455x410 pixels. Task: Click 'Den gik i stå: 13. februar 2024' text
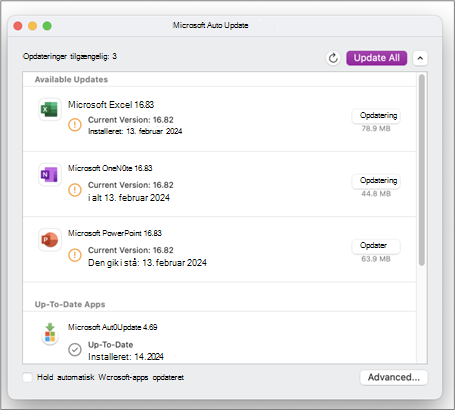click(147, 263)
